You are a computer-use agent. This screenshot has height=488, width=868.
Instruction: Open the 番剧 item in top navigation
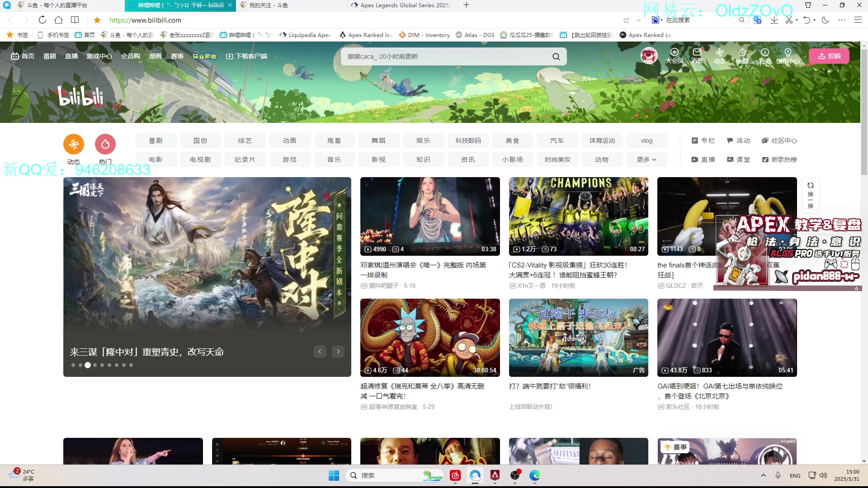49,56
